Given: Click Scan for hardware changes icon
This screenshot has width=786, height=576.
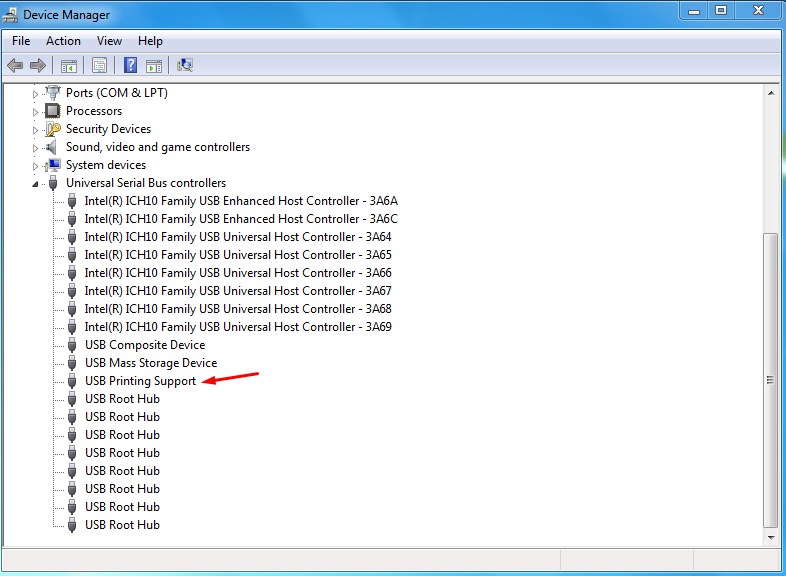Looking at the screenshot, I should click(x=185, y=65).
